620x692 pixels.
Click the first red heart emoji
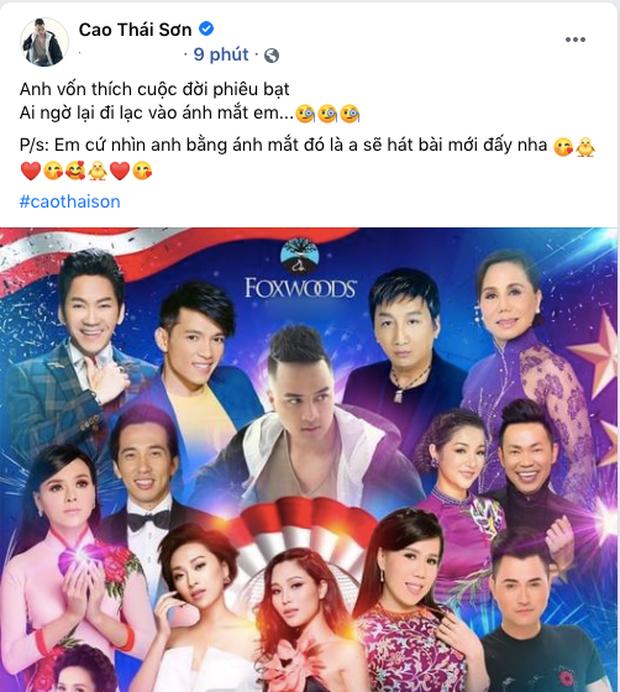(31, 171)
